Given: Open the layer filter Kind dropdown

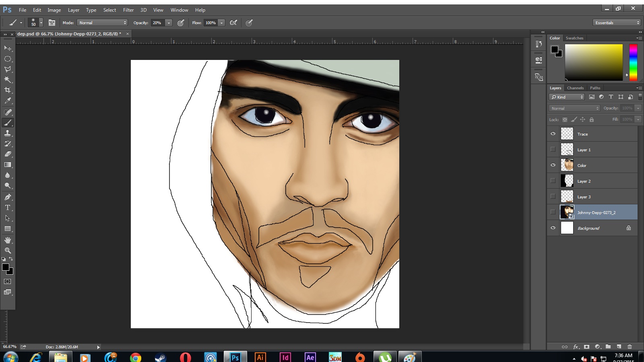Looking at the screenshot, I should click(566, 97).
